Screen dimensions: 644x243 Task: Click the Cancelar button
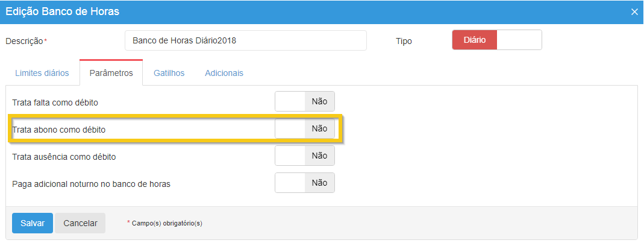80,223
